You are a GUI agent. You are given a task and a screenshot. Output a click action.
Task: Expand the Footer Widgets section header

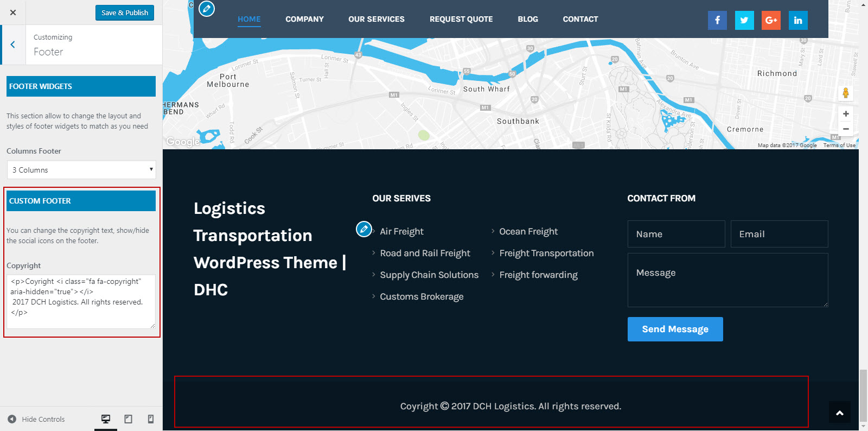(81, 86)
